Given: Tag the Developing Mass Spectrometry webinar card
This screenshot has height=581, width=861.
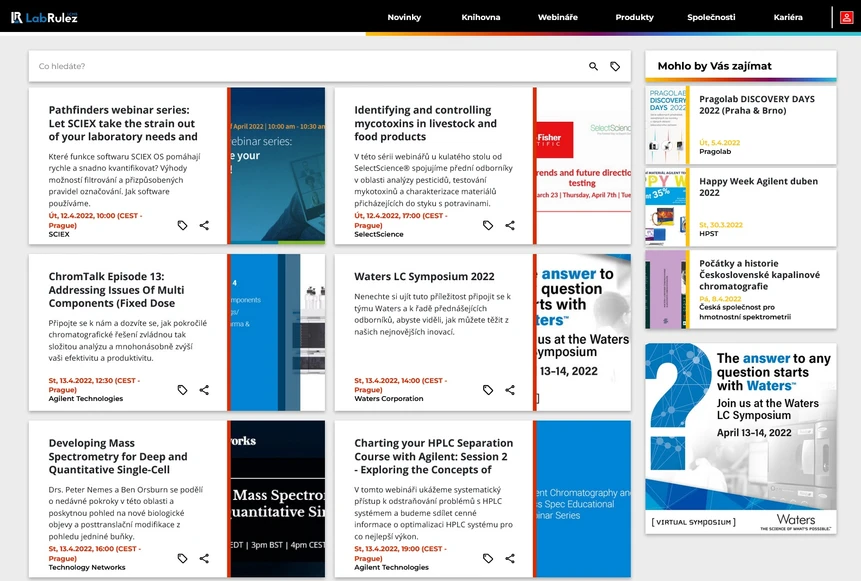Looking at the screenshot, I should 182,558.
